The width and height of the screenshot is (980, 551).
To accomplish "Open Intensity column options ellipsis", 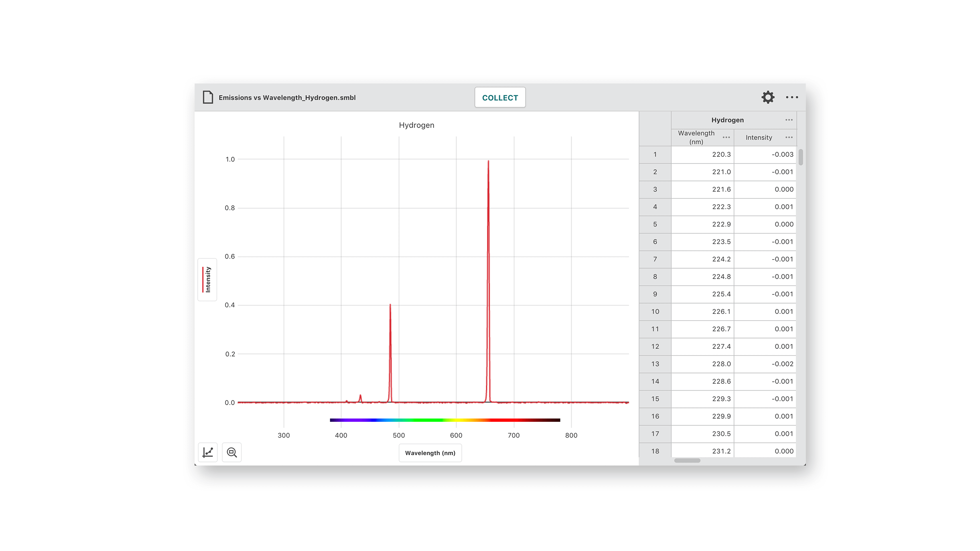I will [x=789, y=138].
